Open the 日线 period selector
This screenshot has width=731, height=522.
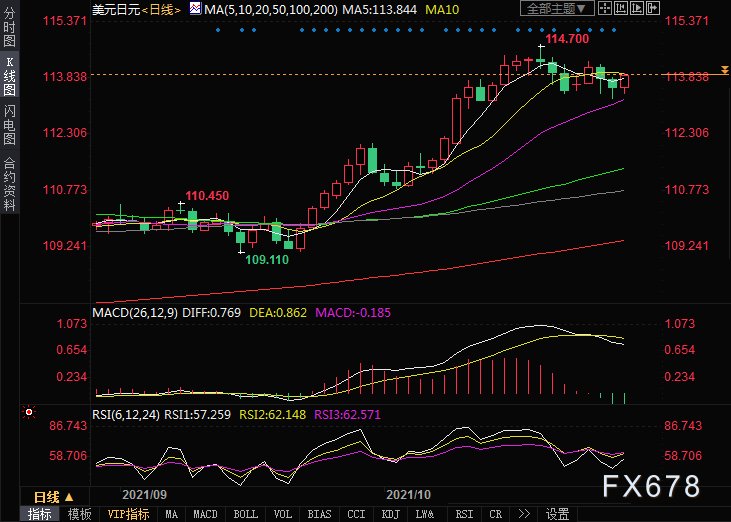(54, 497)
